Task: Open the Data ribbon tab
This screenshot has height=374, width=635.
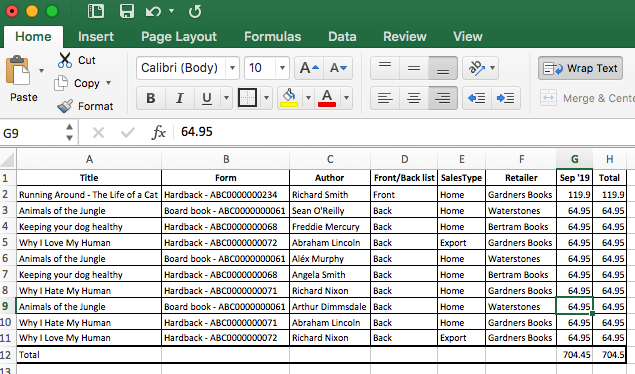Action: click(x=342, y=36)
